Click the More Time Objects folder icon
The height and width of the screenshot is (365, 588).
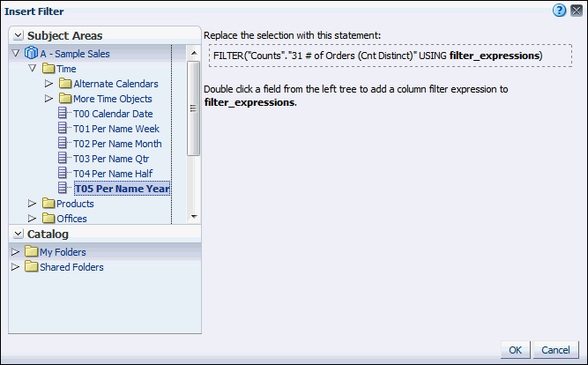(64, 99)
